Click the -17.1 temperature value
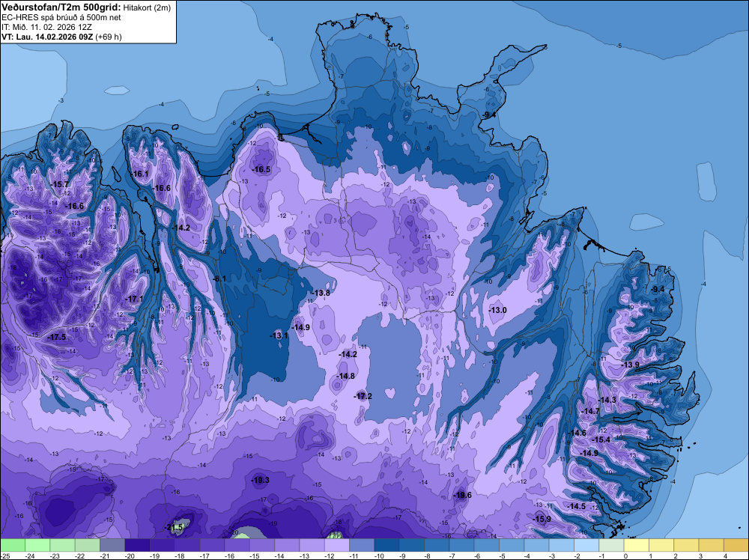The height and width of the screenshot is (560, 749). (x=134, y=299)
